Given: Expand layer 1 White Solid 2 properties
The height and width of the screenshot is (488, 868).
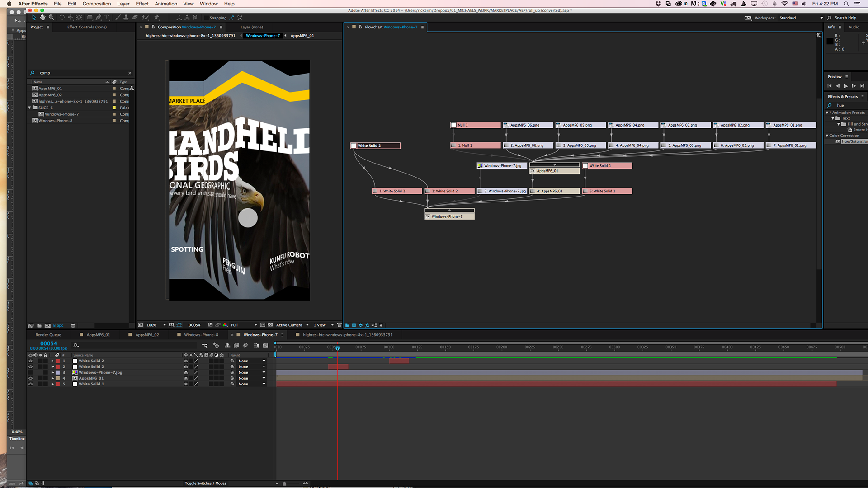Looking at the screenshot, I should coord(53,361).
